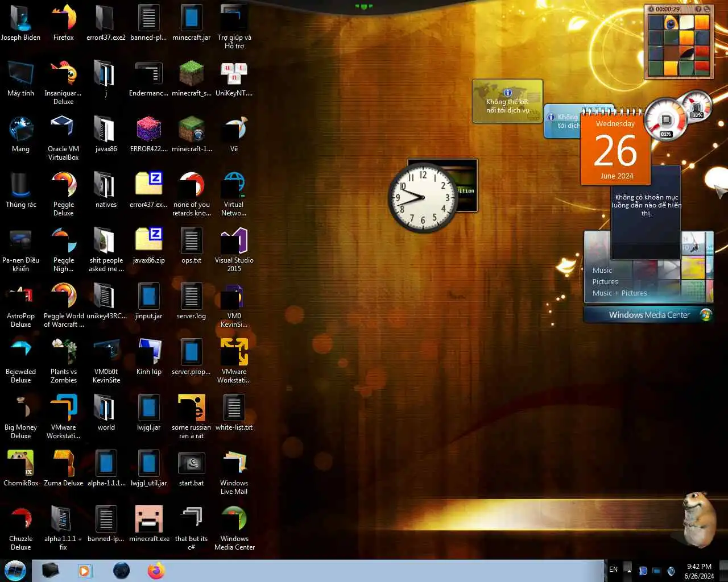
Task: Open the server.prop... file icon
Action: tap(192, 357)
